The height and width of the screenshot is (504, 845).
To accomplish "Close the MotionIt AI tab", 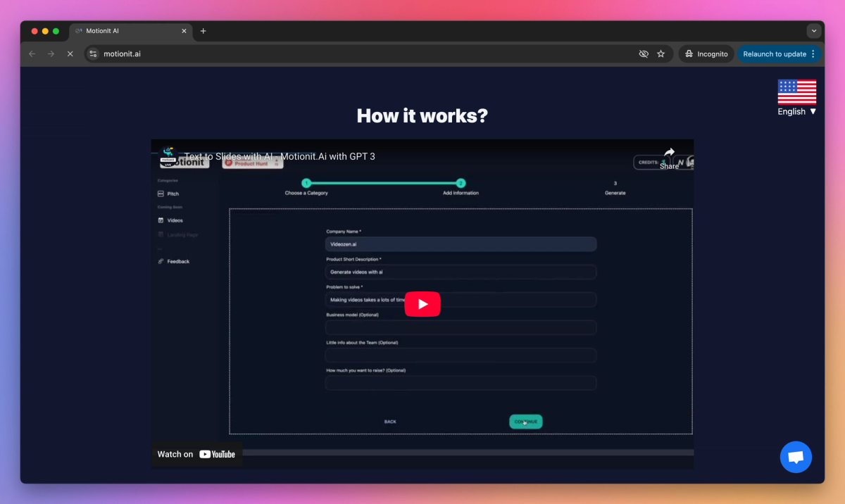I will tap(184, 31).
